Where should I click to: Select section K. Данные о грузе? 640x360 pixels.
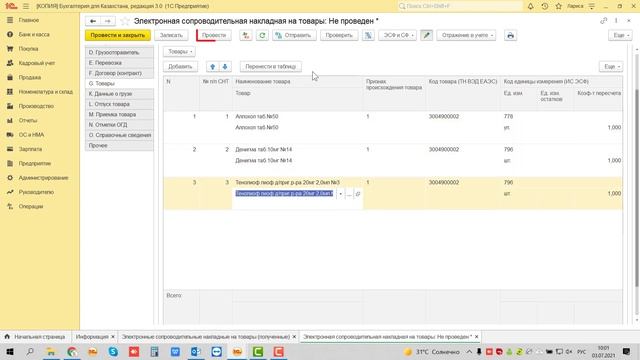click(x=119, y=94)
